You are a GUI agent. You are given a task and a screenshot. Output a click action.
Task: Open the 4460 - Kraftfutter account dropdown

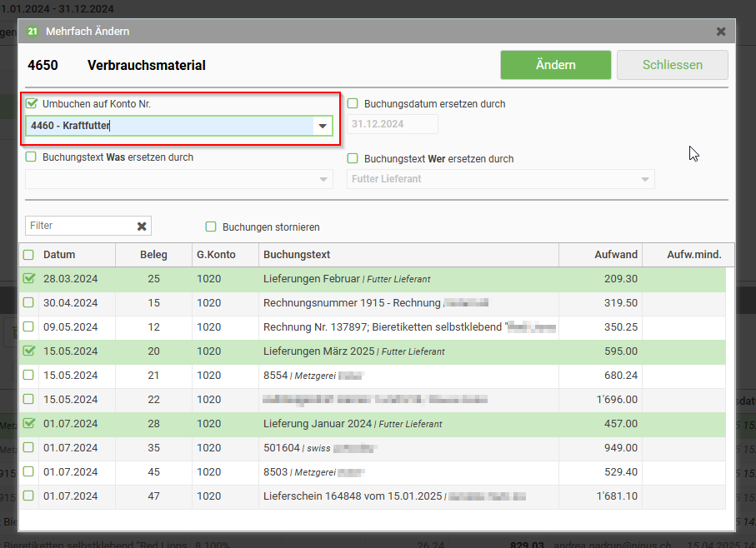[x=322, y=126]
